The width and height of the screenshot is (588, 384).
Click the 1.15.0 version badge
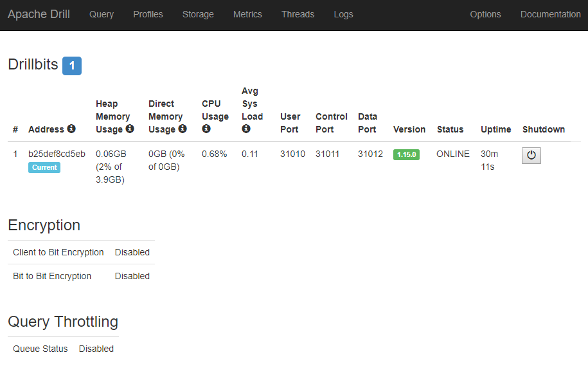[x=406, y=154]
